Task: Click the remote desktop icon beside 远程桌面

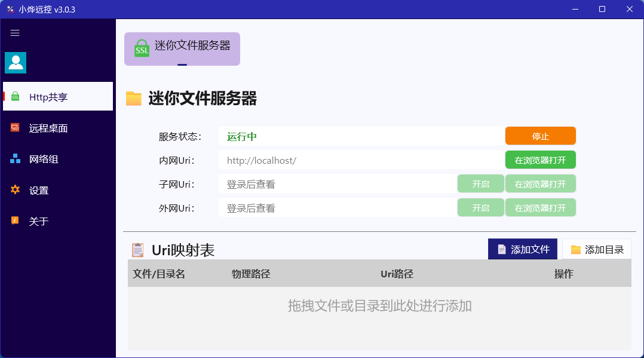Action: tap(15, 128)
